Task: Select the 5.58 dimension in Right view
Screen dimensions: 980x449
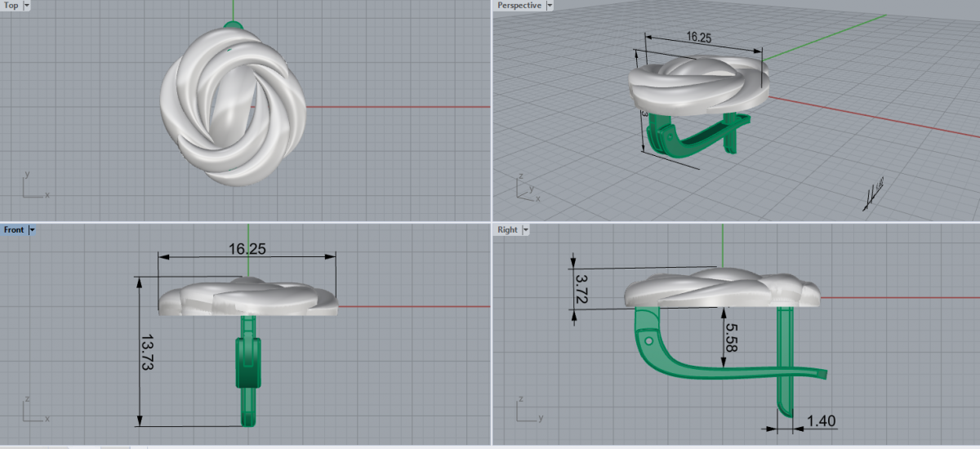Action: click(x=731, y=336)
